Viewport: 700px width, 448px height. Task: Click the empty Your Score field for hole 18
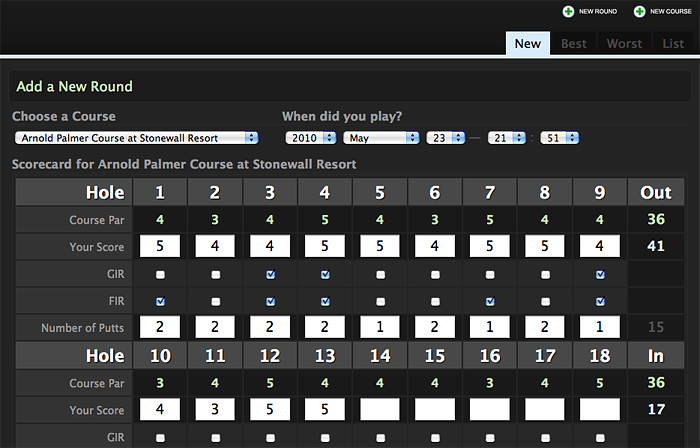point(600,409)
